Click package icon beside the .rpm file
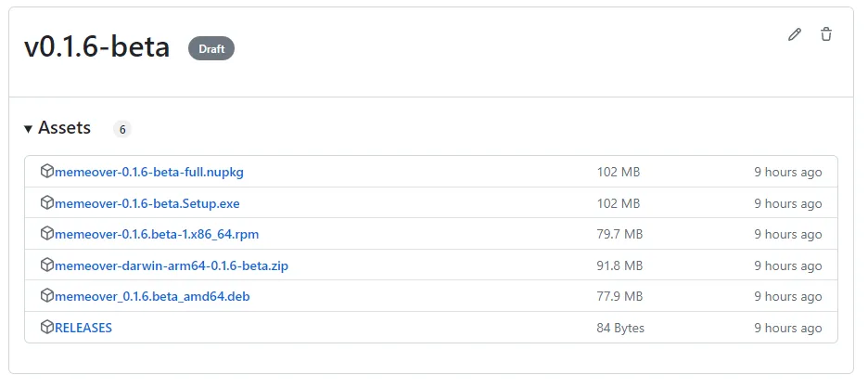 [x=47, y=234]
